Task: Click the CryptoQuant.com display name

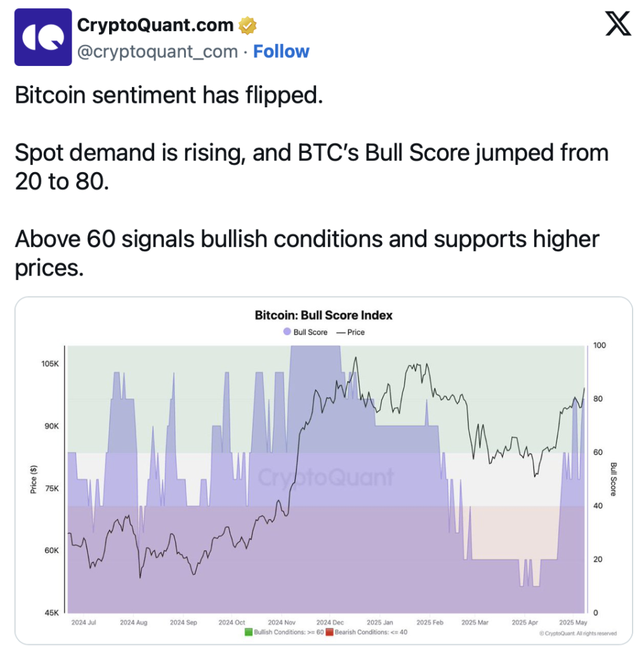Action: coord(155,25)
